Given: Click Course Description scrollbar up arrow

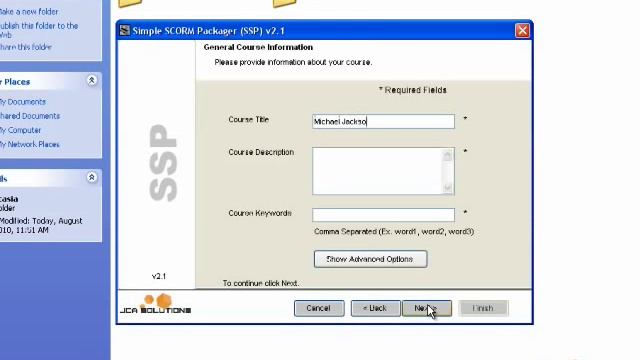Looking at the screenshot, I should [448, 155].
